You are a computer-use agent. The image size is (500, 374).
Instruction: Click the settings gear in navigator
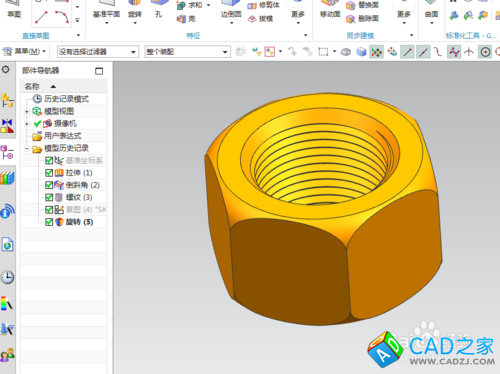coord(6,69)
